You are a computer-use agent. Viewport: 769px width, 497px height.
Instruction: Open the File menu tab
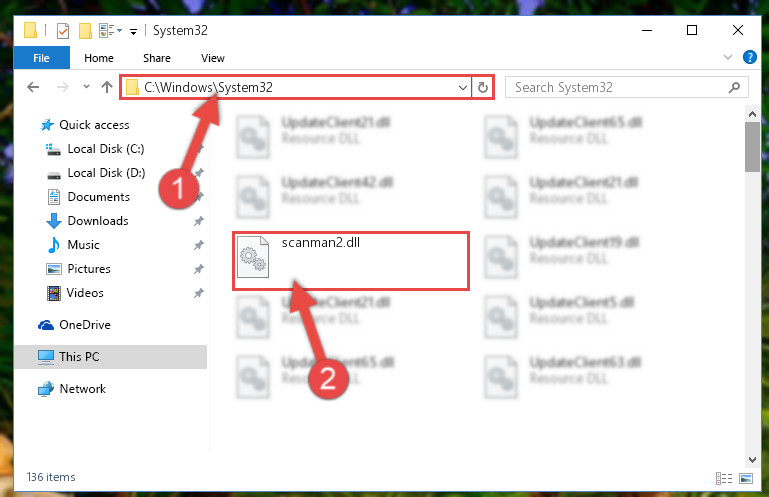(x=41, y=58)
